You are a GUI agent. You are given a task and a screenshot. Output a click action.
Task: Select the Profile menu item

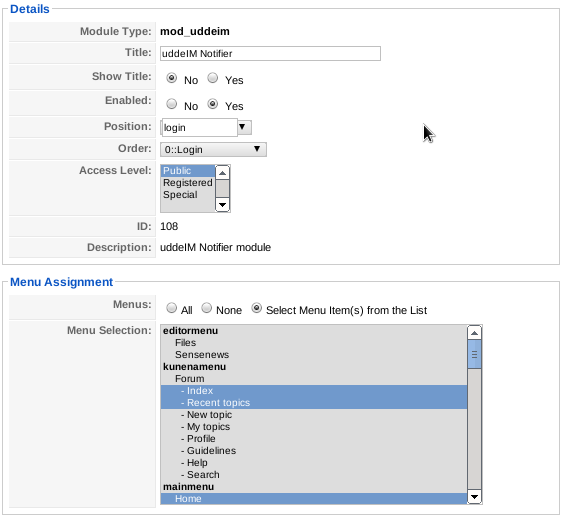tap(314, 439)
